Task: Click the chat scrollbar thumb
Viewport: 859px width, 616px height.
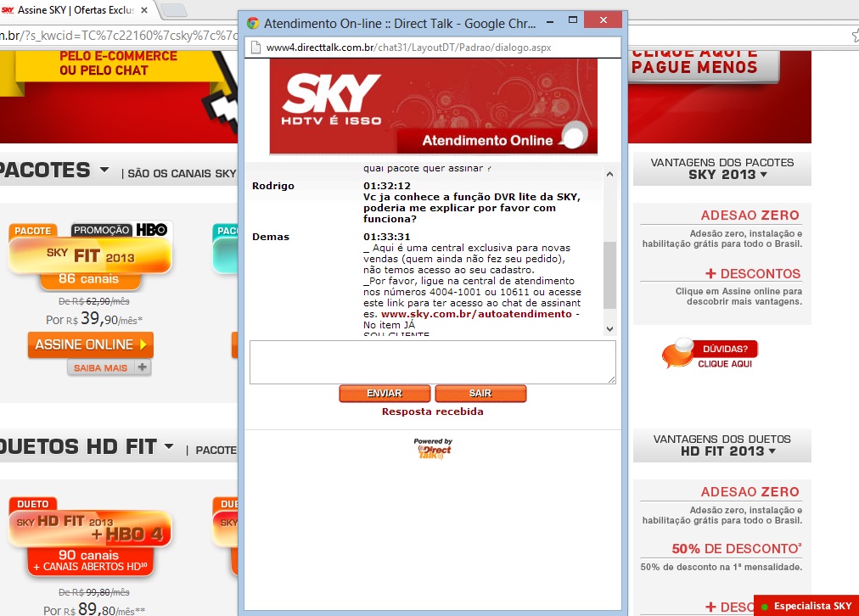Action: point(609,275)
